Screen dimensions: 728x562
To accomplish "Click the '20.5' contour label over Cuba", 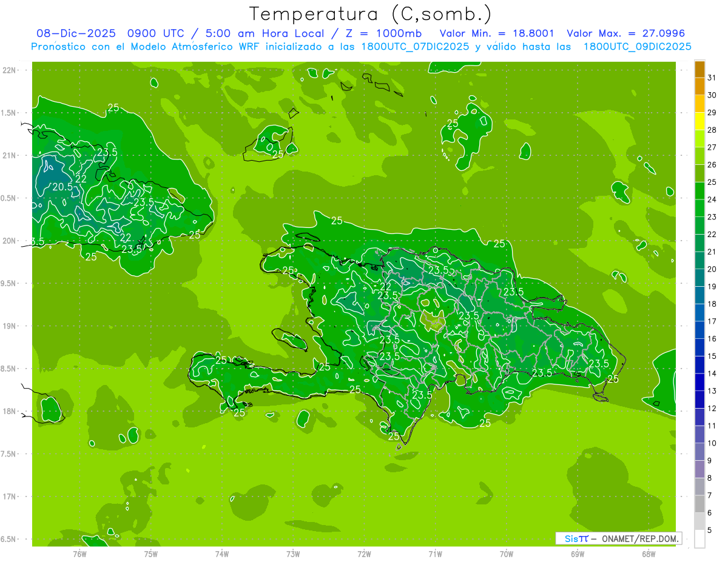I will click(x=61, y=187).
